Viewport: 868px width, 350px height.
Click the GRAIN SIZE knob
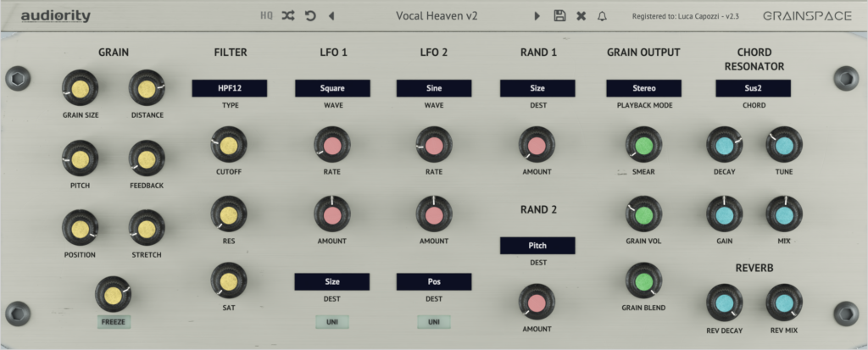(x=81, y=88)
